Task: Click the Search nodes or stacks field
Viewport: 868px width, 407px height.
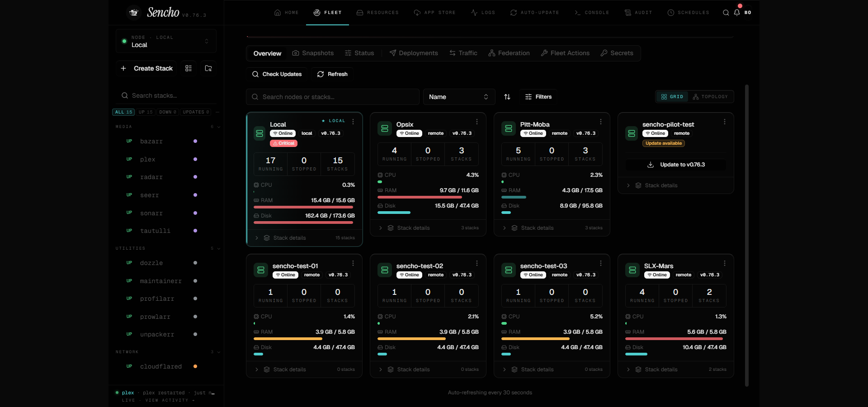Action: (333, 97)
